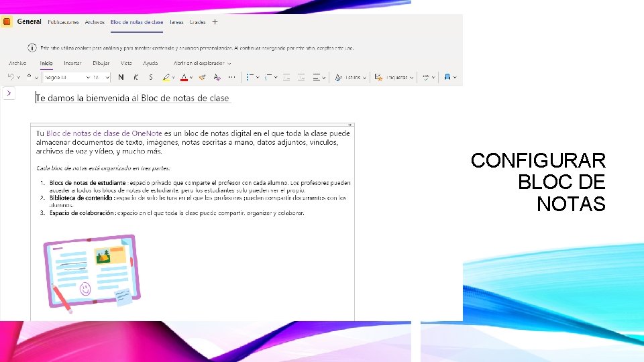Screen dimensions: 644x362
Task: Switch to the Grades tab
Action: [x=197, y=22]
